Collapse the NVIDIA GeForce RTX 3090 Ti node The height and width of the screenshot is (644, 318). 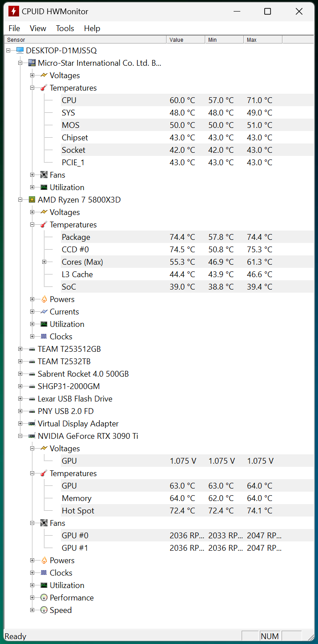(20, 436)
